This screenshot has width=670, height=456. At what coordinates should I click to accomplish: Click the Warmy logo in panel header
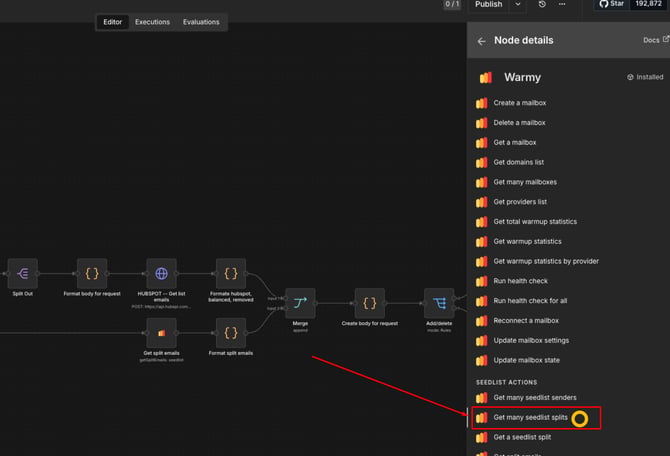coord(486,77)
